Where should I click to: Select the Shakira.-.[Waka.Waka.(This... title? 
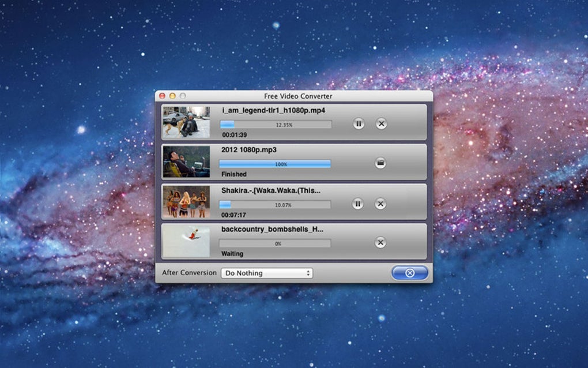[x=271, y=190]
